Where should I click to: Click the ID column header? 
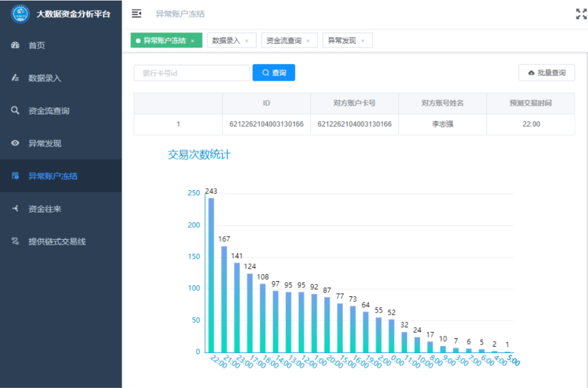[266, 103]
